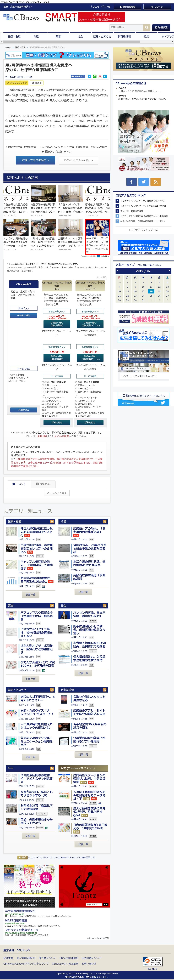Click the スクラップブック scrapbook button
Viewport: 174px width, 980px height.
coord(17,83)
